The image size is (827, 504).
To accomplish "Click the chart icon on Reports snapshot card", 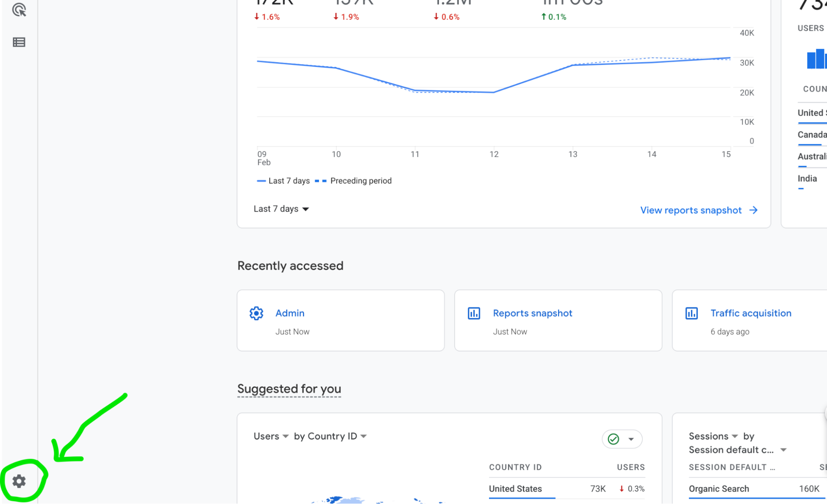I will pos(474,313).
